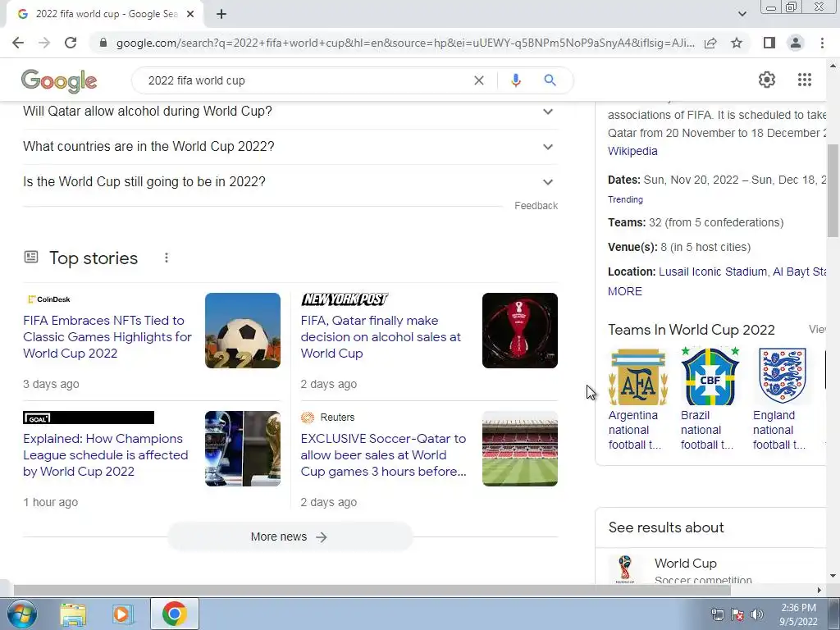Open the side panel icon in Chrome toolbar
This screenshot has height=630, width=840.
pyautogui.click(x=769, y=43)
